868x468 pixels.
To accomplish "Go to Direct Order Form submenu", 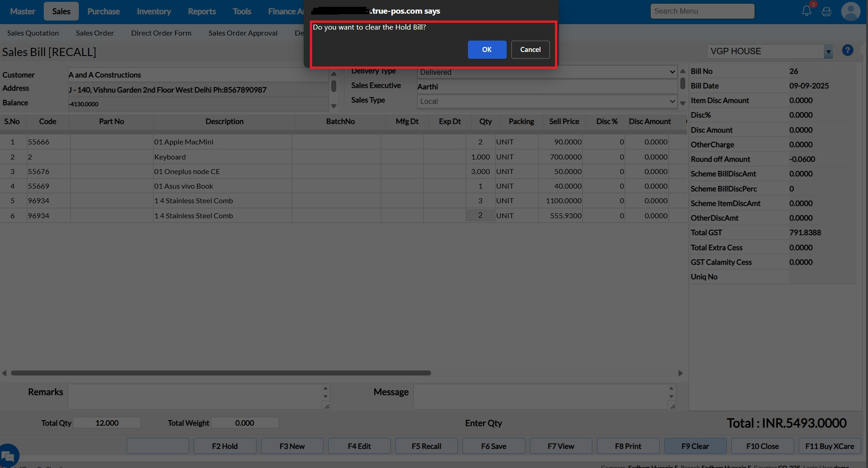I will click(161, 33).
